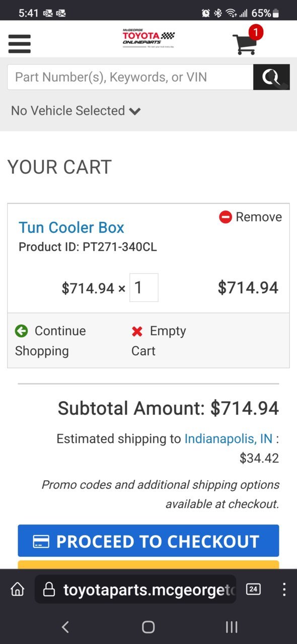Click the red Remove item icon

click(225, 217)
